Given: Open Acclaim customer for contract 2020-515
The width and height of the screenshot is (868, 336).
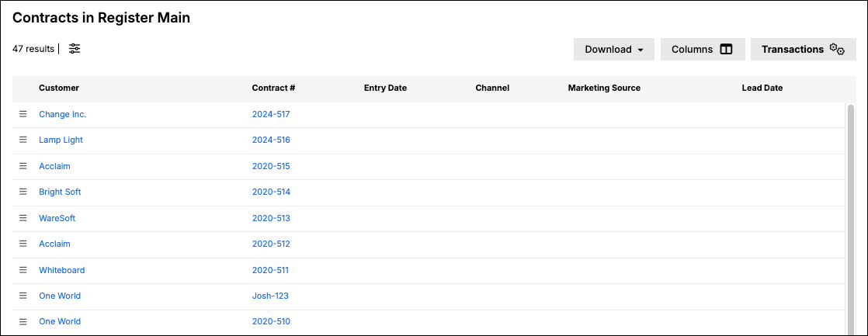Looking at the screenshot, I should [54, 166].
